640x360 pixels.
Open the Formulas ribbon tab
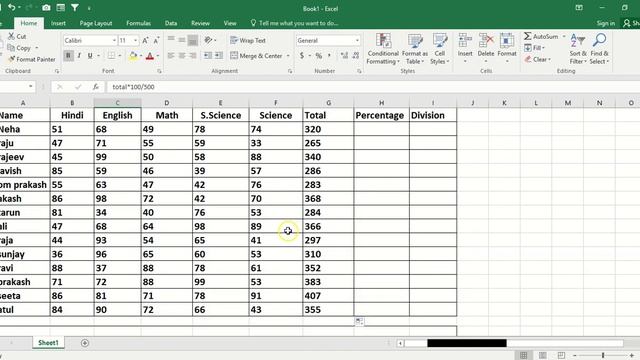[138, 23]
